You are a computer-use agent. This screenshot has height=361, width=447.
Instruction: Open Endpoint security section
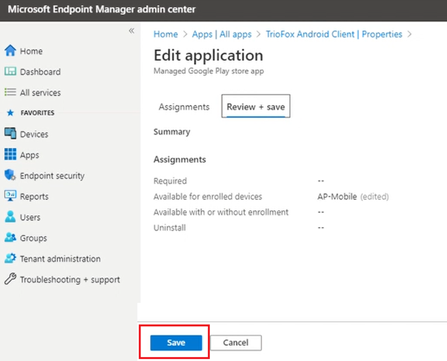[52, 176]
